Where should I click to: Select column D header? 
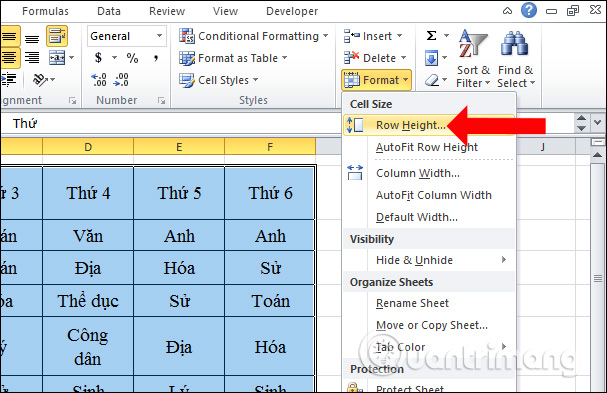88,147
